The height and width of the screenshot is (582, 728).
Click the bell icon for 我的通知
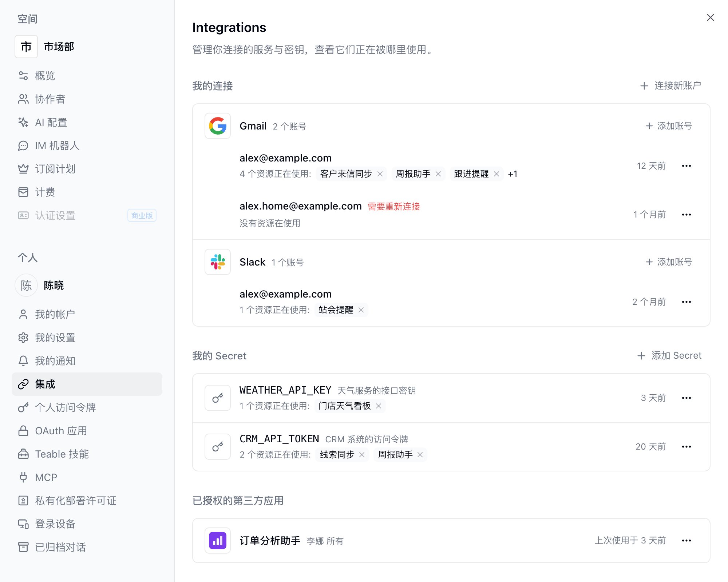(23, 361)
